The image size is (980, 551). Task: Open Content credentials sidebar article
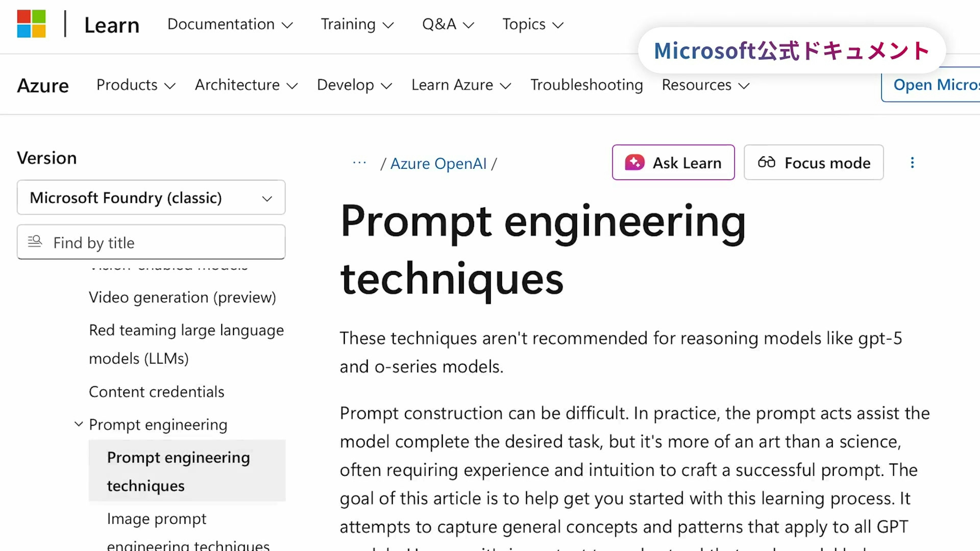point(156,392)
